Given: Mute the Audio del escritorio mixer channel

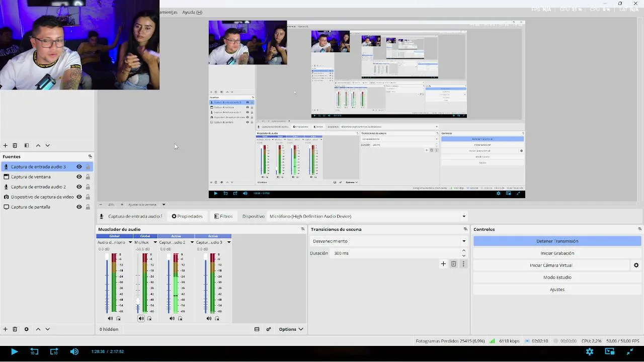Looking at the screenshot, I should pos(110,318).
